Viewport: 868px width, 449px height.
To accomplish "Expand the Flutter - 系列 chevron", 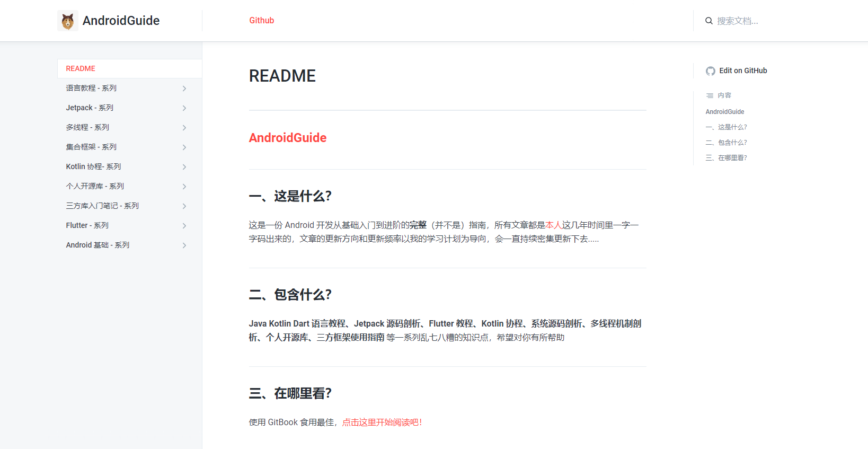I will (184, 226).
